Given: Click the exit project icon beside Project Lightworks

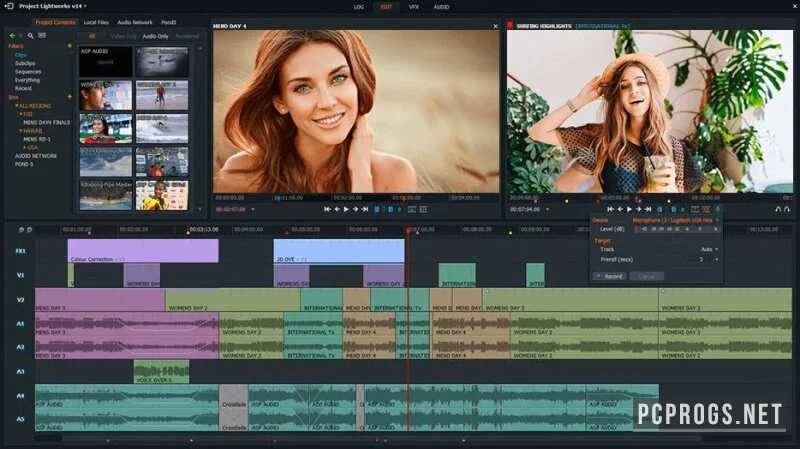Looking at the screenshot, I should 9,6.
